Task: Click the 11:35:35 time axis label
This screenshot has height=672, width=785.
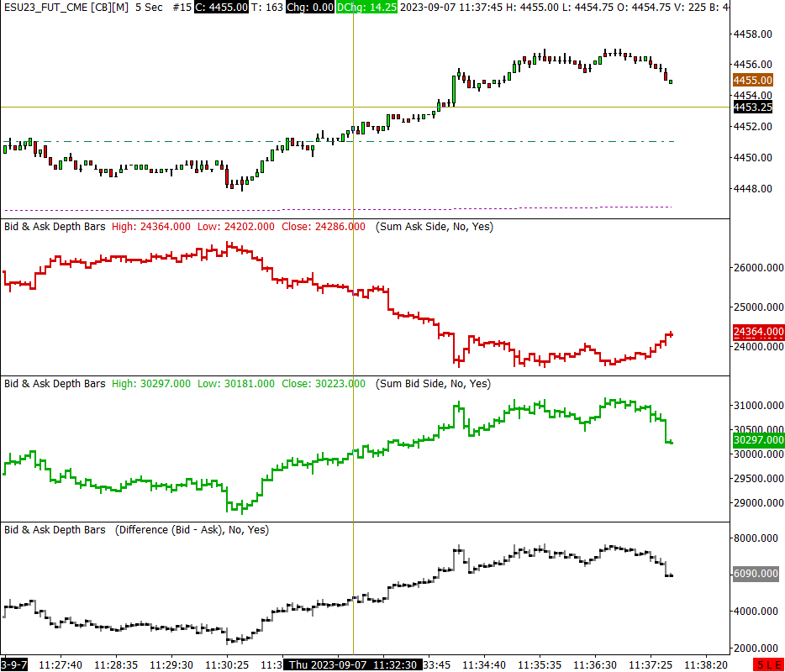Action: (x=540, y=665)
